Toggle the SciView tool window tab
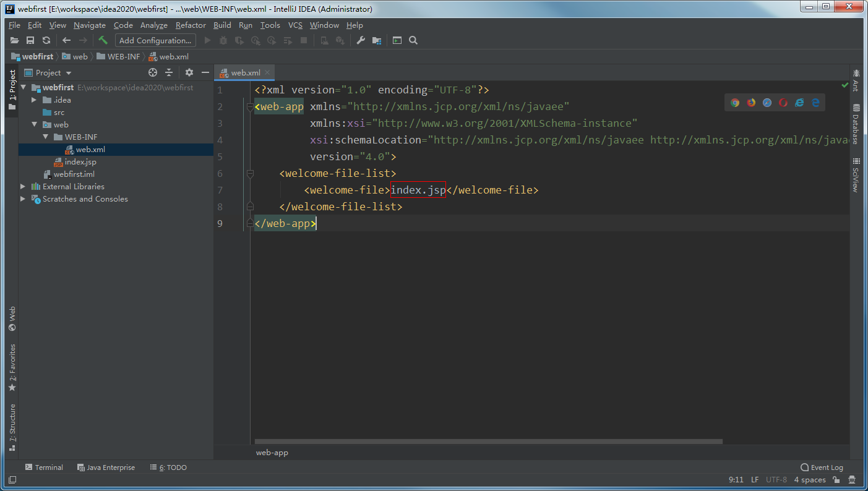 856,175
